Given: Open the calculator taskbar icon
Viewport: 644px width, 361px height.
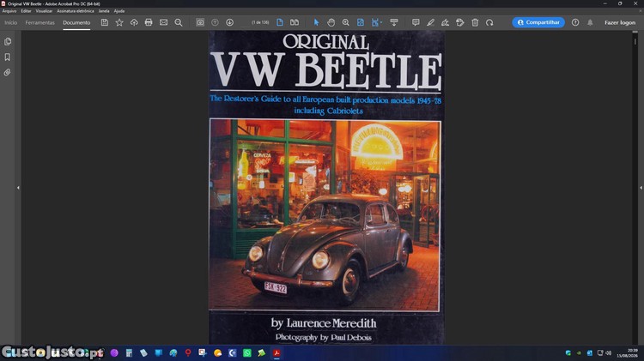Looking at the screenshot, I should (x=129, y=352).
